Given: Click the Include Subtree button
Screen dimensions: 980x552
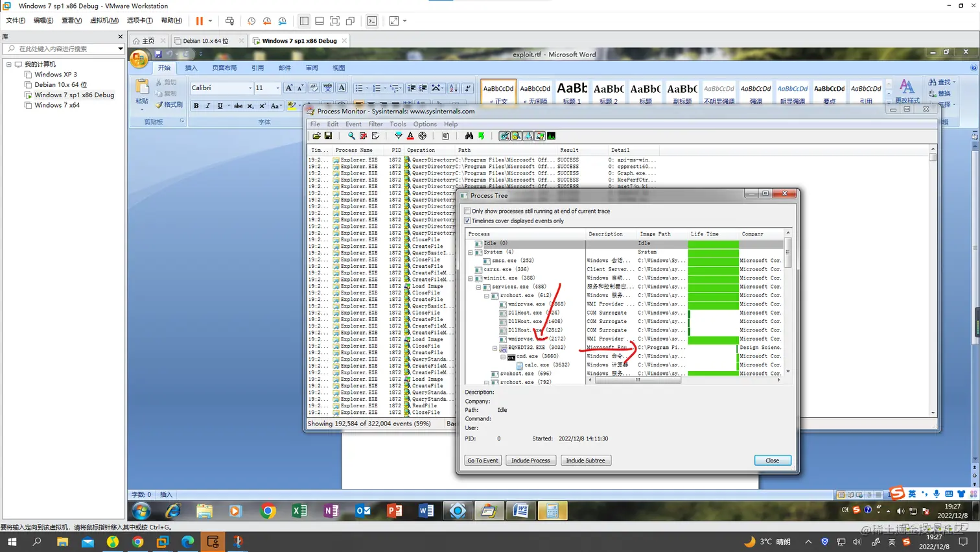Looking at the screenshot, I should [x=585, y=461].
